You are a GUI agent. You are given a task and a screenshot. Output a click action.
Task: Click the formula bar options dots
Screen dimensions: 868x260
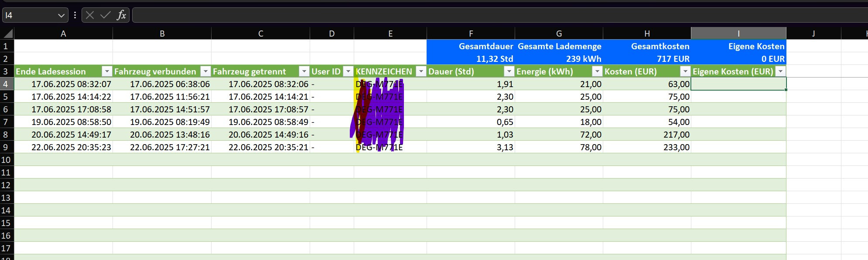75,15
